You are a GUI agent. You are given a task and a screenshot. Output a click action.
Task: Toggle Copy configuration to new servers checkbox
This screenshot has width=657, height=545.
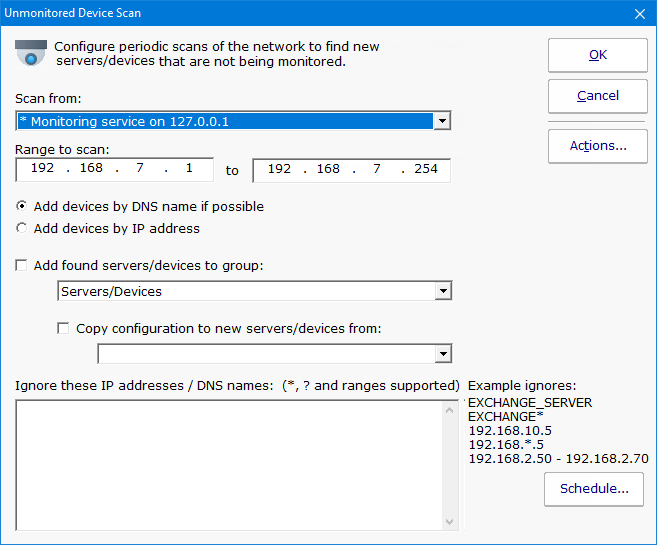pyautogui.click(x=65, y=328)
